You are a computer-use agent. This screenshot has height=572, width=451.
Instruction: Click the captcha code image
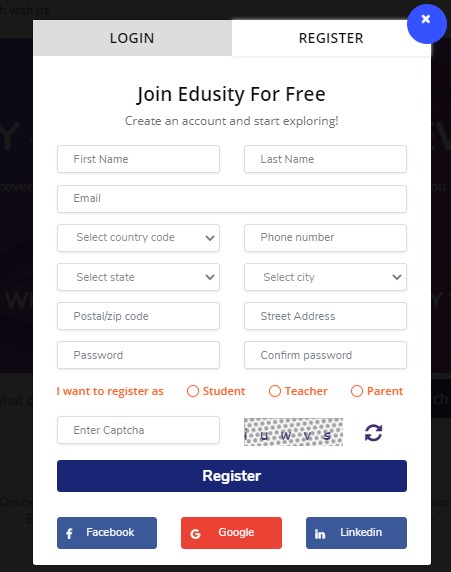click(x=293, y=432)
